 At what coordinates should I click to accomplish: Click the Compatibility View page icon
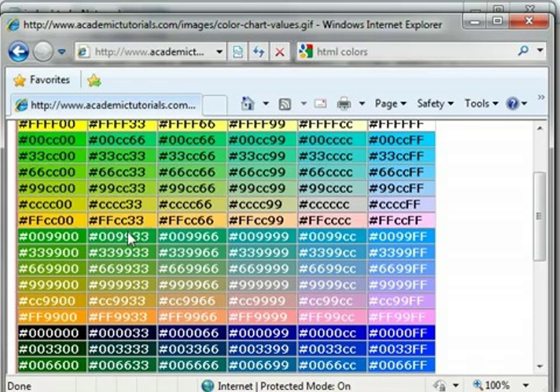click(x=238, y=52)
